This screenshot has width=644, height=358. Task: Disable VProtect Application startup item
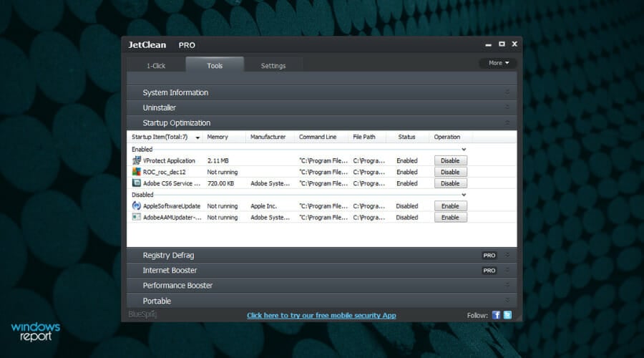(451, 160)
